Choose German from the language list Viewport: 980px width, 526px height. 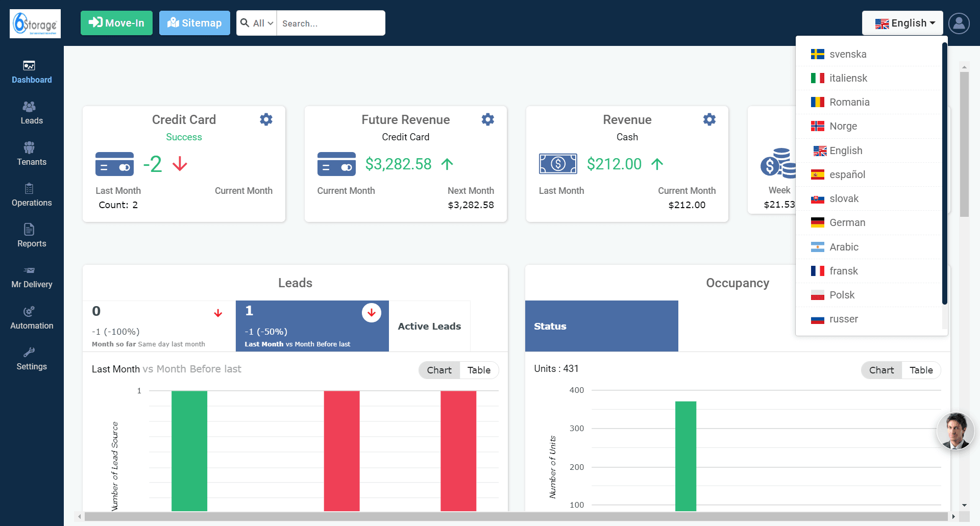tap(847, 223)
